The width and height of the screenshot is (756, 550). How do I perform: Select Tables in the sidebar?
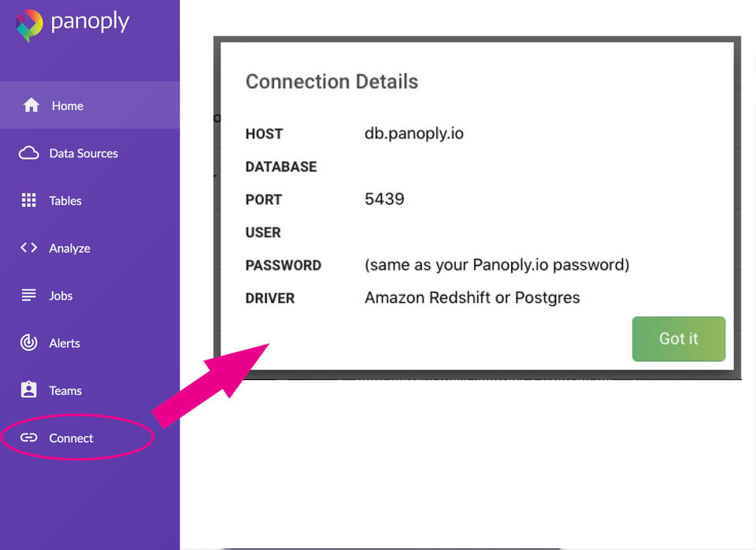coord(65,201)
